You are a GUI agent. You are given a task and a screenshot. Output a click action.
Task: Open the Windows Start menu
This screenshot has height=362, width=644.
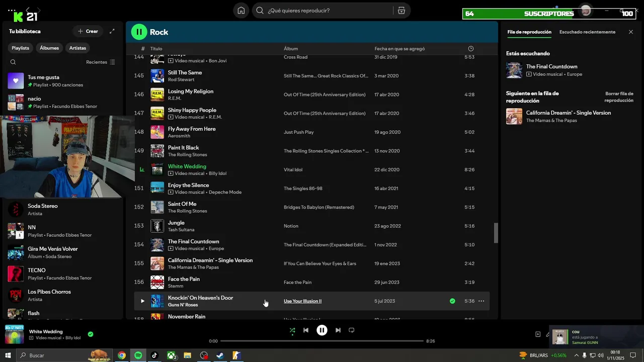click(8, 355)
